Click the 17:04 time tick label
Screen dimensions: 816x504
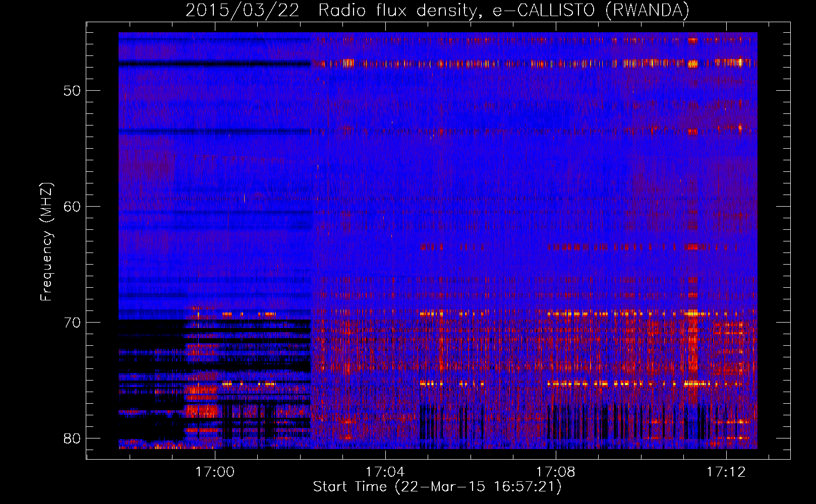click(385, 472)
